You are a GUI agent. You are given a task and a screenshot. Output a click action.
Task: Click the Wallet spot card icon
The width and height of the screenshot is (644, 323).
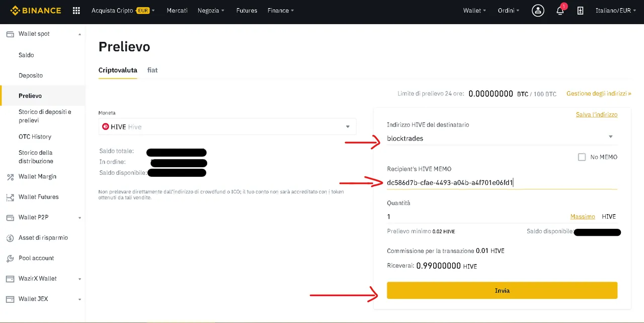10,34
